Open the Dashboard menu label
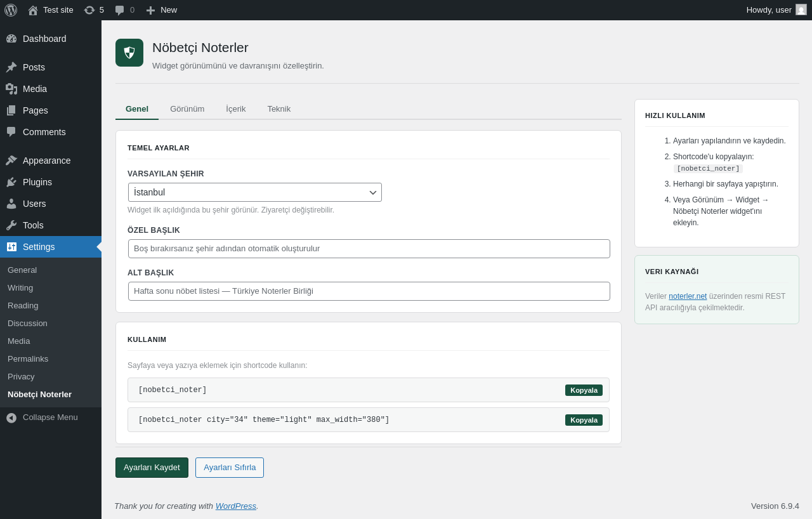The height and width of the screenshot is (519, 812). click(x=44, y=39)
